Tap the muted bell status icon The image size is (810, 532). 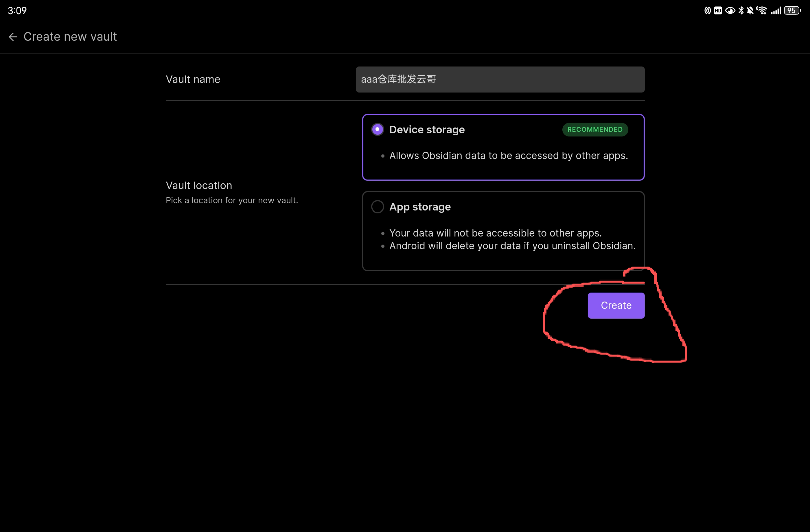(750, 10)
